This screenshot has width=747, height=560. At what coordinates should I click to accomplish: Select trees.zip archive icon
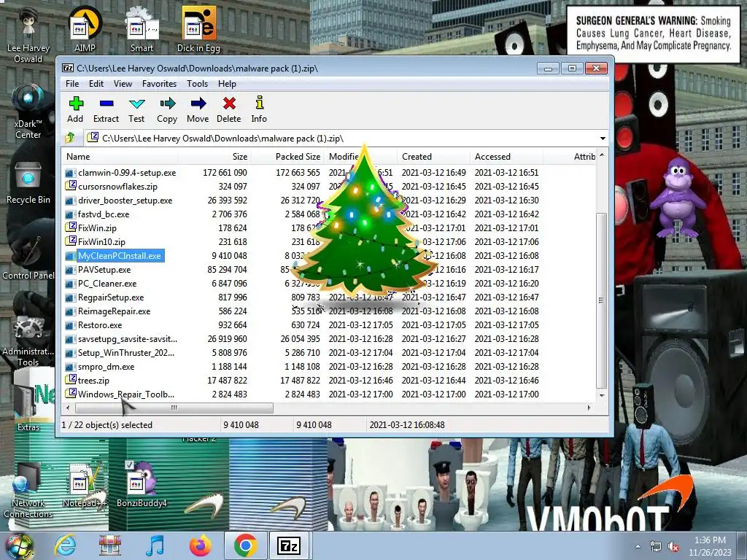coord(71,381)
